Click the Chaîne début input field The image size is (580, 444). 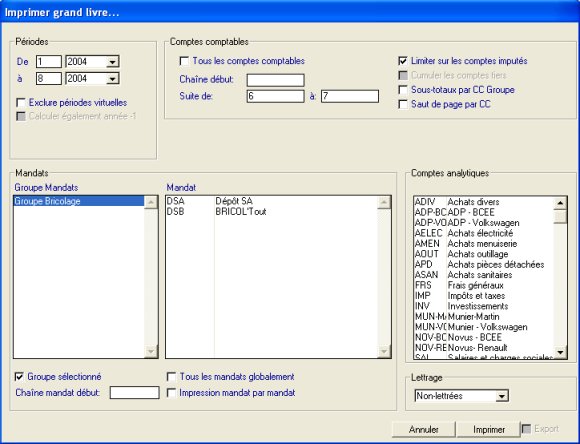276,80
